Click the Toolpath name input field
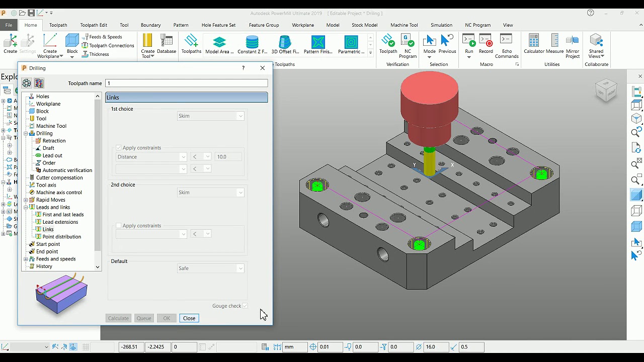This screenshot has width=644, height=362. (187, 83)
